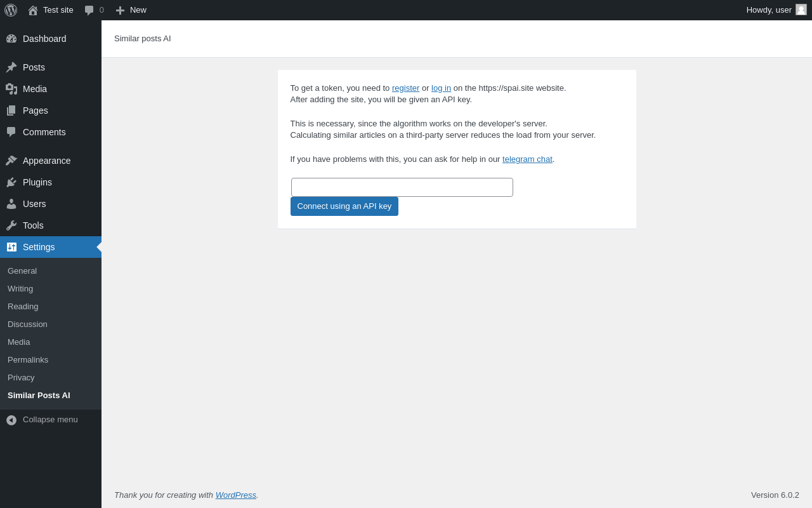Select Similar Posts AI submenu item
Screen dimensions: 812x508
pyautogui.click(x=51, y=396)
